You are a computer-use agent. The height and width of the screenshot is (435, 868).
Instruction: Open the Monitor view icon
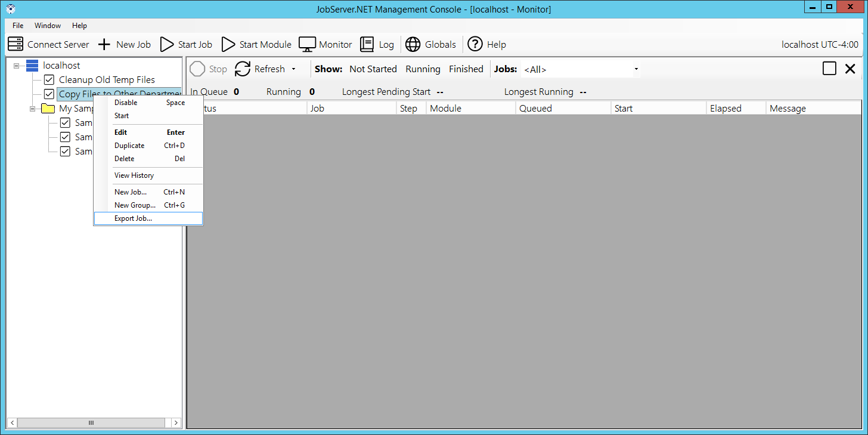pos(307,44)
